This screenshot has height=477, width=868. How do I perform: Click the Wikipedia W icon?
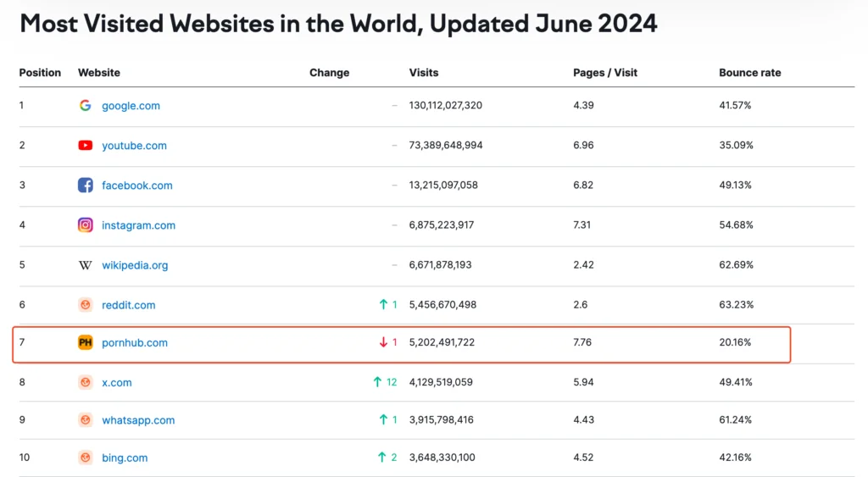coord(85,265)
